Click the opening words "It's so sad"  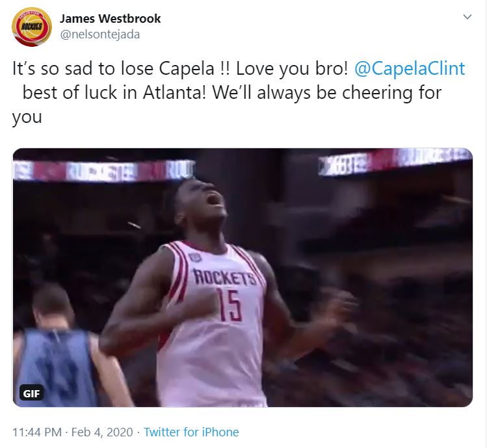pos(53,68)
